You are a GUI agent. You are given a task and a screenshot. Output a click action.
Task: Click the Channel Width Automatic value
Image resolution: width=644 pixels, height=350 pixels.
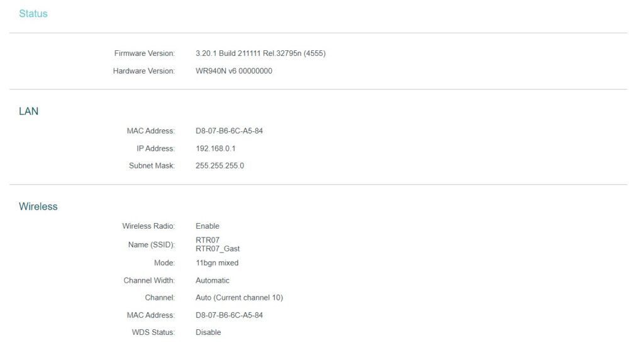click(x=213, y=280)
